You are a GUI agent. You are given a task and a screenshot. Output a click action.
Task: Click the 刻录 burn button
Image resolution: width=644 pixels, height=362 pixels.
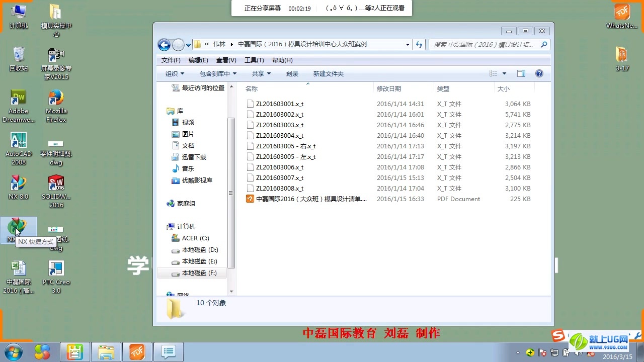pos(292,73)
